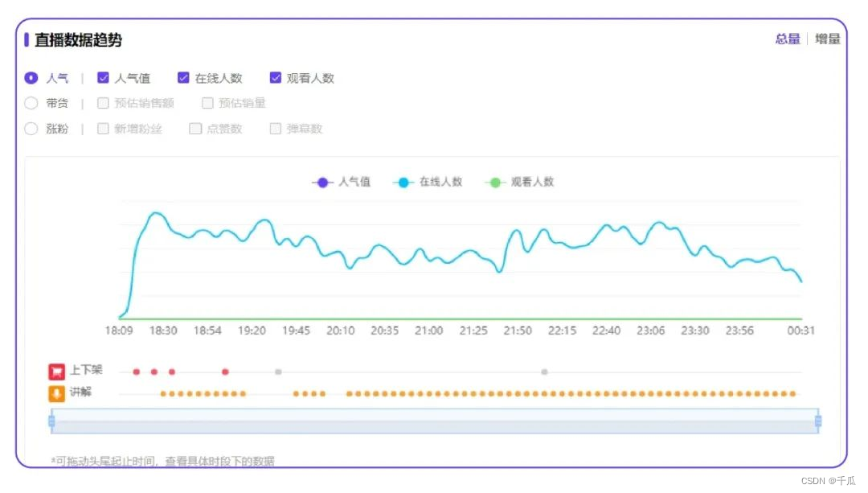Select the 带货 radio button
Screen dimensions: 868x493
point(31,103)
